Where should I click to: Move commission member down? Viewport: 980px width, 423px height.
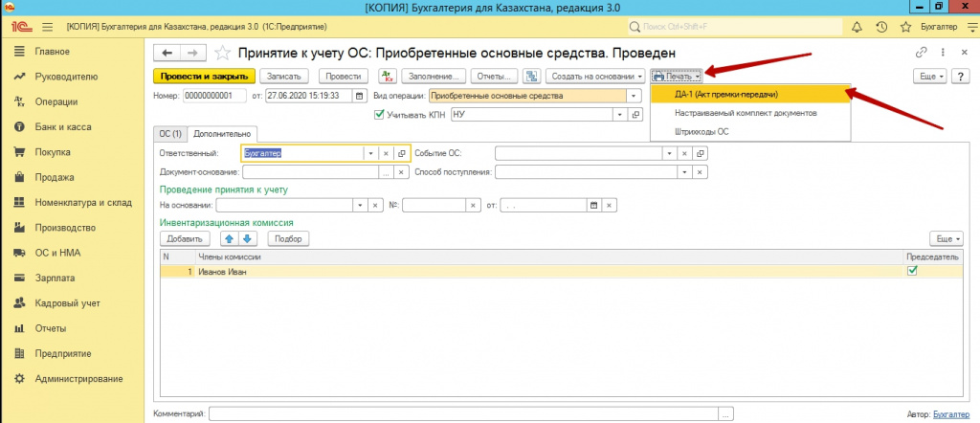pos(248,238)
